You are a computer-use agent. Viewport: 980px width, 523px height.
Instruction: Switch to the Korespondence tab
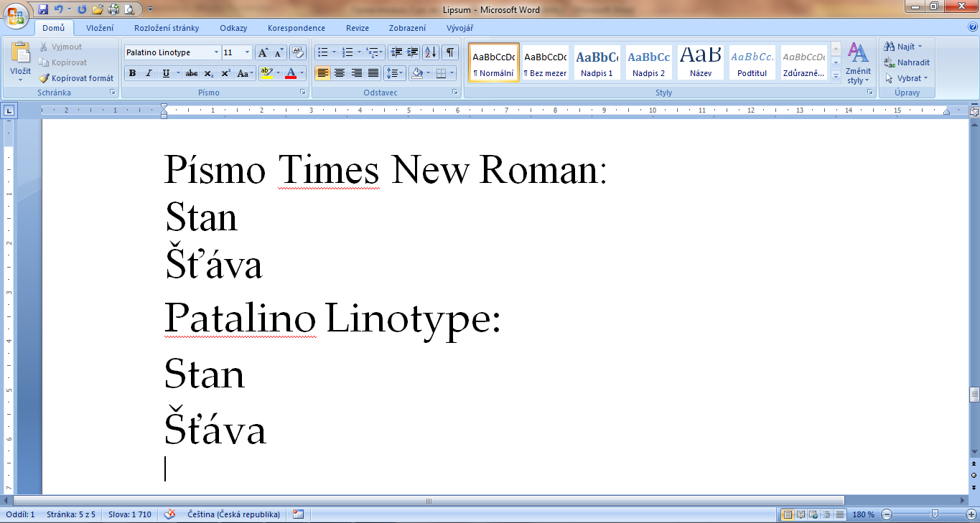coord(297,28)
